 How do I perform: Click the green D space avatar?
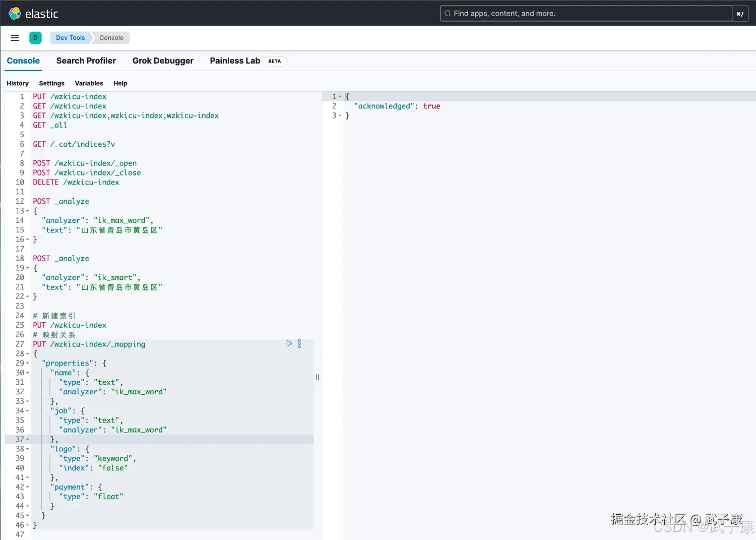click(35, 38)
